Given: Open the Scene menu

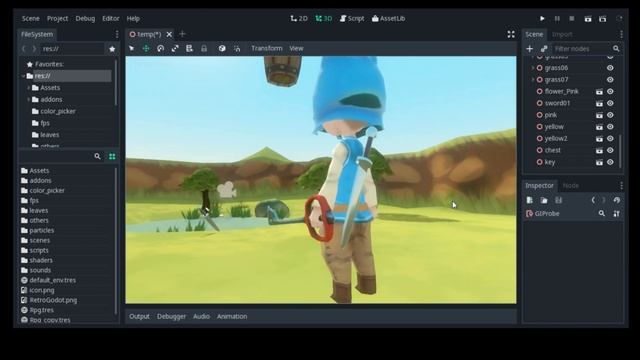Looking at the screenshot, I should pos(31,18).
